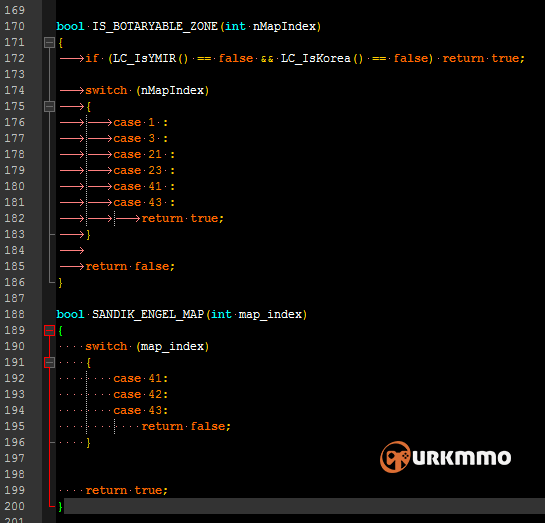The image size is (545, 523).
Task: Click line number 200 in the gutter
Action: [14, 506]
